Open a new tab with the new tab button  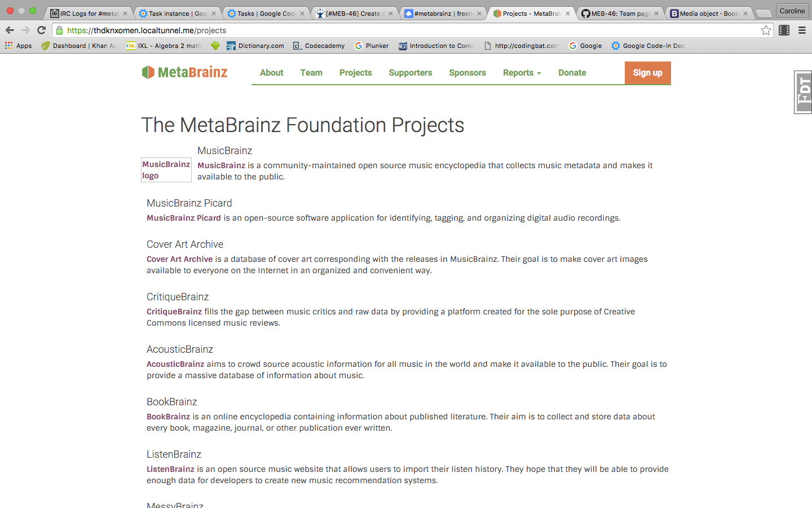pyautogui.click(x=764, y=14)
